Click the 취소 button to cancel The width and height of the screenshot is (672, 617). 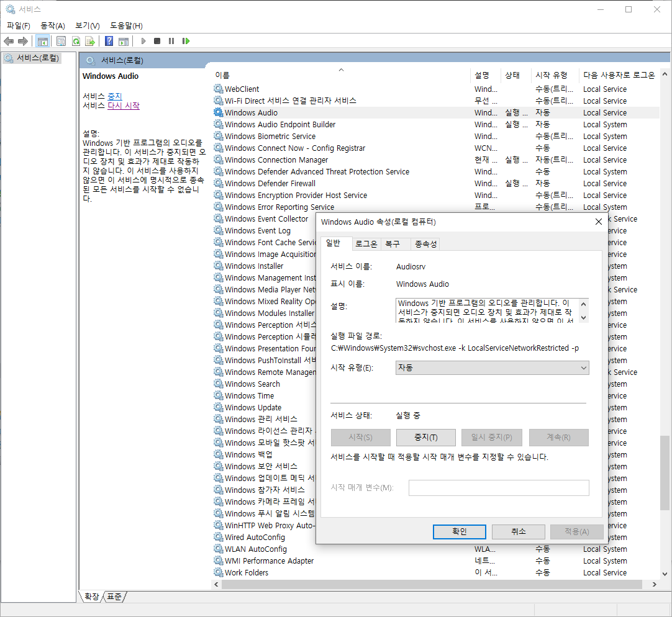(519, 532)
